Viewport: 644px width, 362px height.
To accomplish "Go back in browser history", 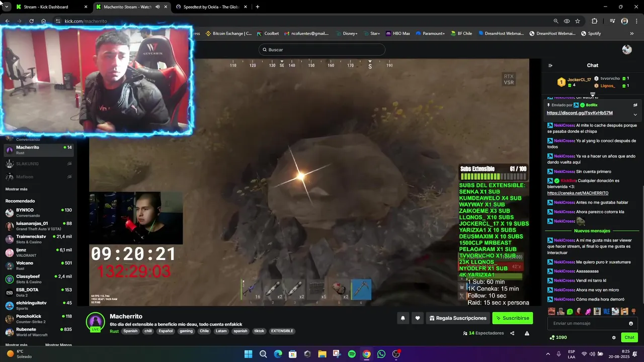I will click(x=7, y=21).
